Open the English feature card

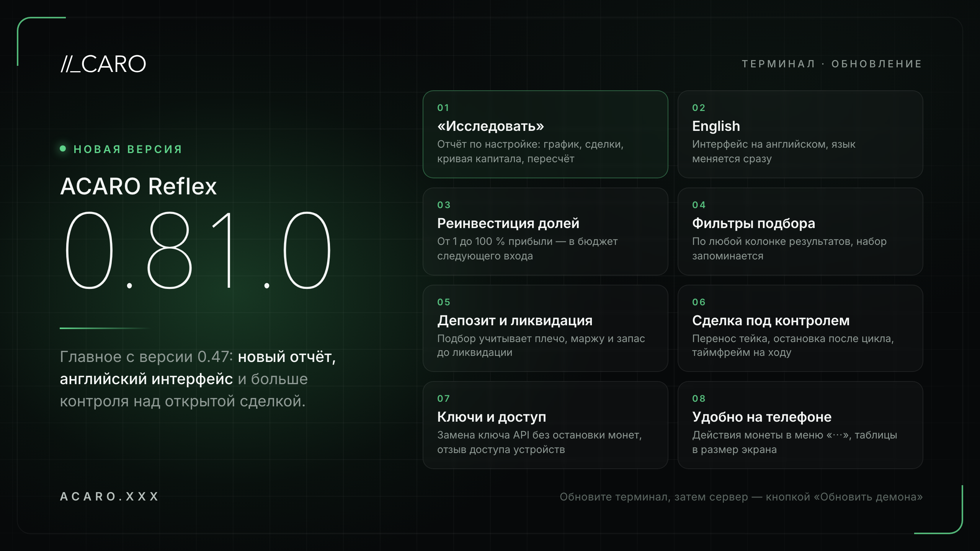800,134
